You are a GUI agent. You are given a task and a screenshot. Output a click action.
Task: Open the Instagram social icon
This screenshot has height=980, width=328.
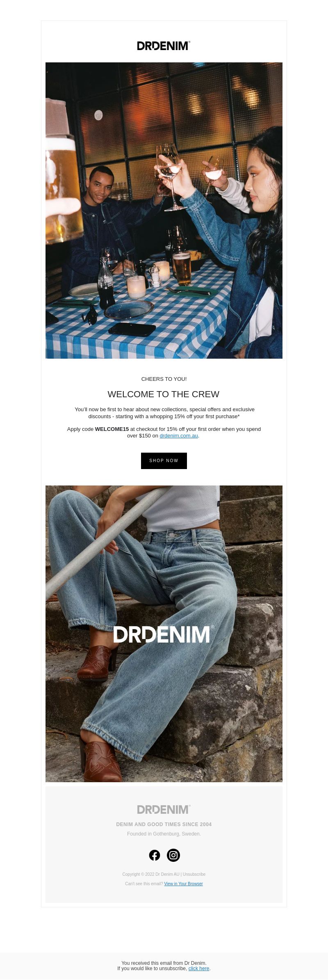173,855
